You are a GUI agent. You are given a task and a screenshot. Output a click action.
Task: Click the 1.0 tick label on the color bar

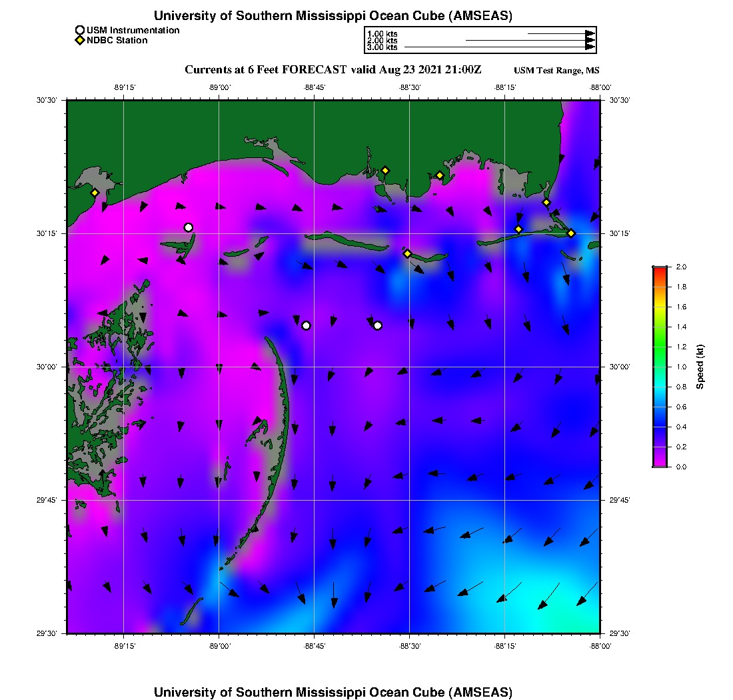[x=680, y=367]
